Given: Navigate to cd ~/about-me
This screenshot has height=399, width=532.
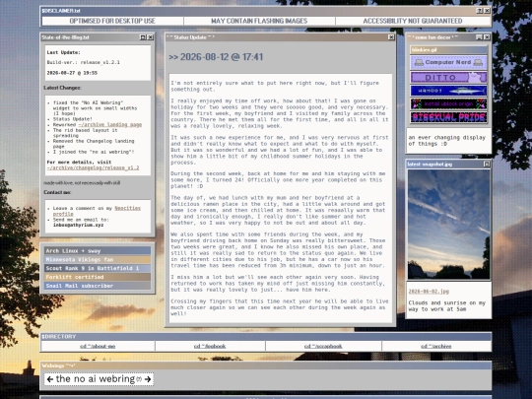Looking at the screenshot, I should 98,346.
